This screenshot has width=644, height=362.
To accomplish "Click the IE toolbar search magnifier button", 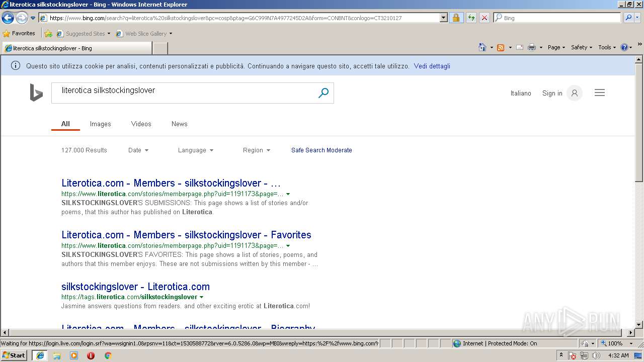I will [x=628, y=18].
